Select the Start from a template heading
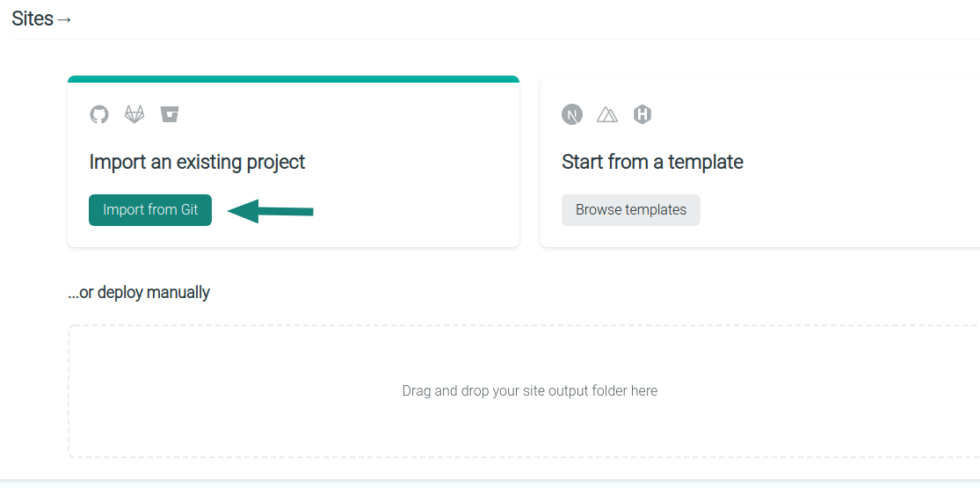The width and height of the screenshot is (980, 488). click(x=652, y=162)
